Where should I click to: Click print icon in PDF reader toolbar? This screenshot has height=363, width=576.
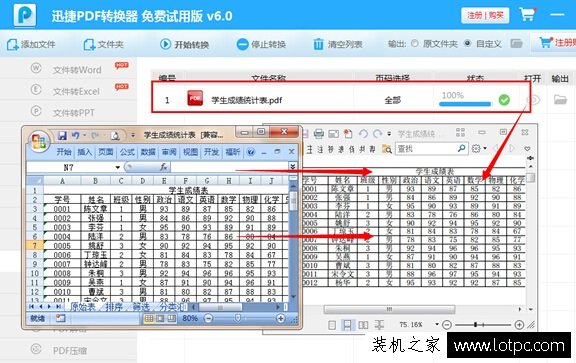(x=319, y=134)
